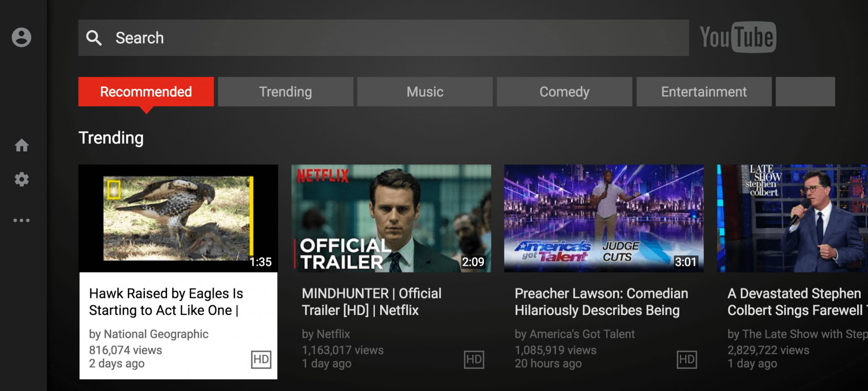Click HD badge on MINDHUNTER card
The height and width of the screenshot is (391, 868).
pos(474,360)
